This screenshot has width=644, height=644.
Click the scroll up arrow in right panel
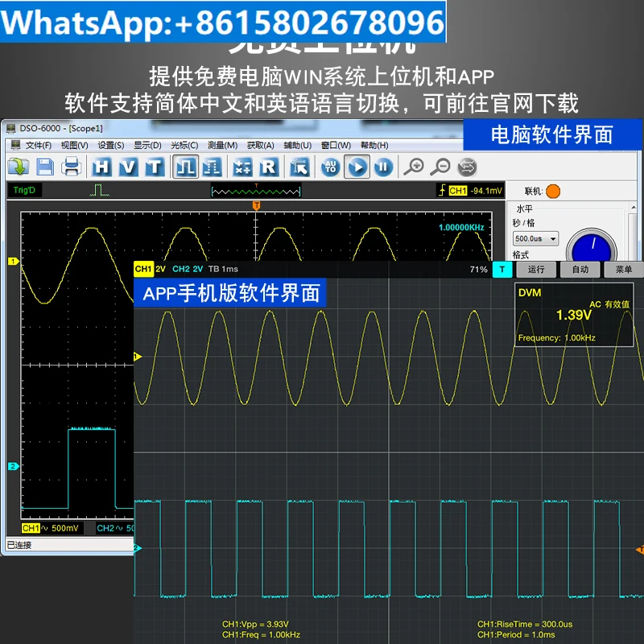(x=633, y=208)
